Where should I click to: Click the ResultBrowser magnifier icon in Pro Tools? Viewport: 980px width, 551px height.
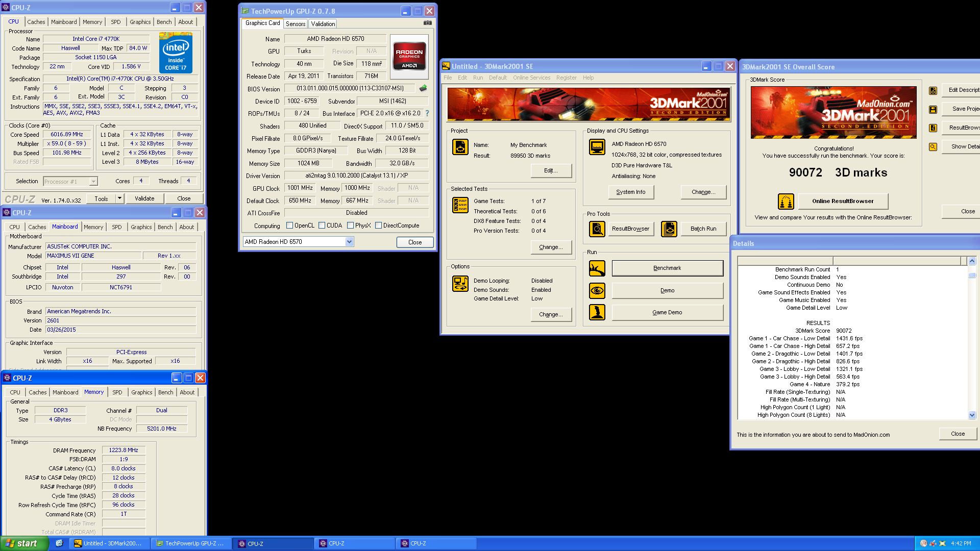click(x=597, y=229)
